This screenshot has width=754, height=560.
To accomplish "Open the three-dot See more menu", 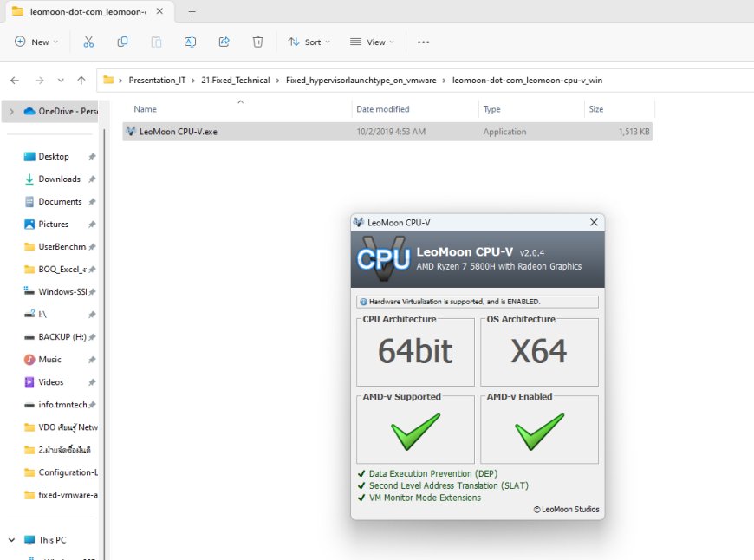I will pos(423,42).
